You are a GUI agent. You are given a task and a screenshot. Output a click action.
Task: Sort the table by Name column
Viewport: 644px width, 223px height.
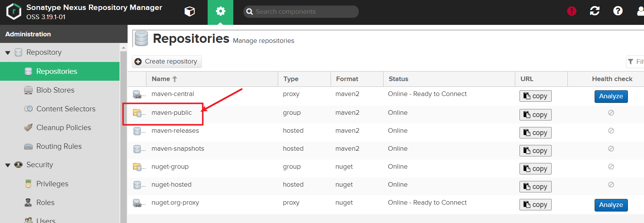[212, 79]
